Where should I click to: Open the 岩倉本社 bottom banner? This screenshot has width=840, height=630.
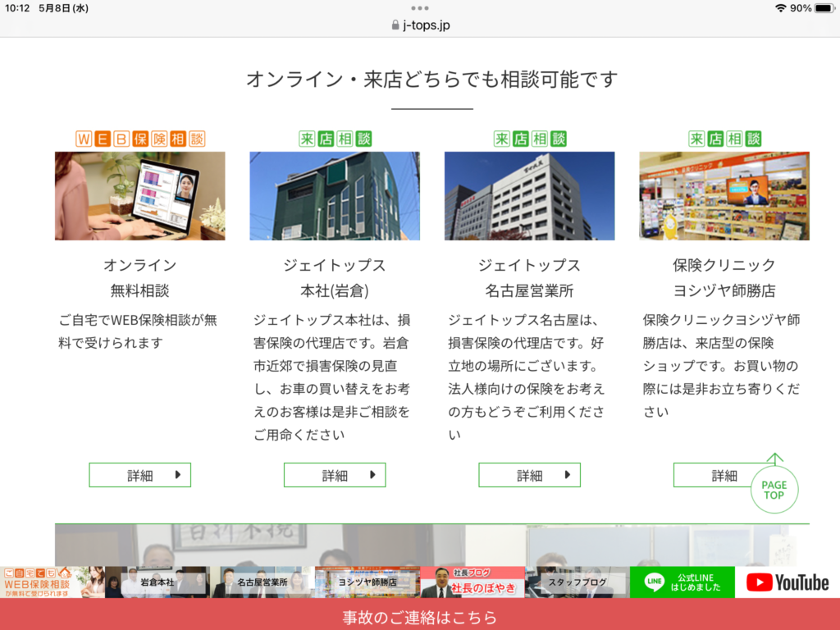[x=157, y=582]
